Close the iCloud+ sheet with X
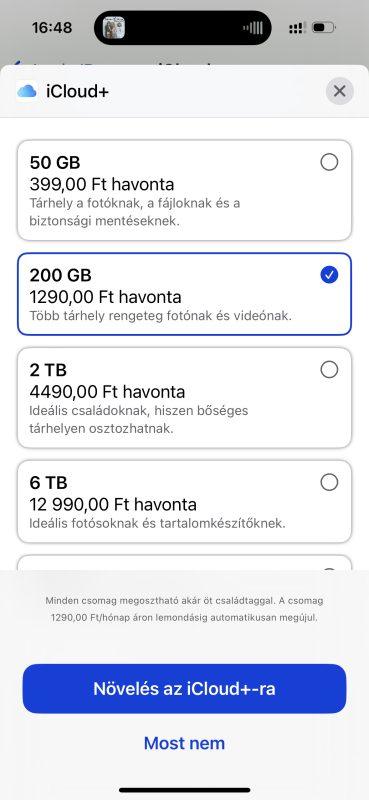Screen dimensions: 369x800 pos(339,91)
